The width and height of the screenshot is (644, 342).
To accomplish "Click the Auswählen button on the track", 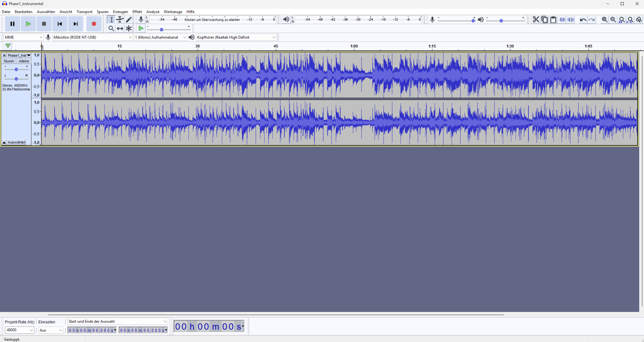I will point(16,142).
